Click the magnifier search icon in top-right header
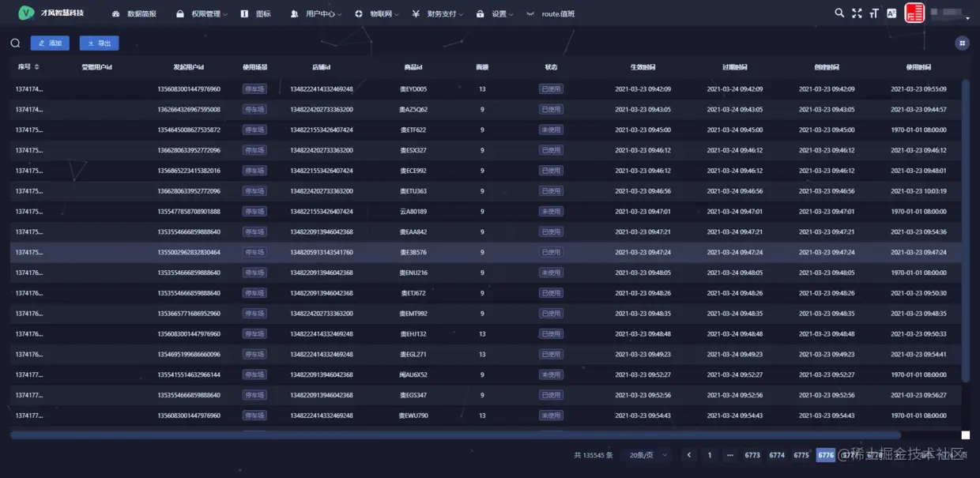This screenshot has width=980, height=478. point(839,13)
